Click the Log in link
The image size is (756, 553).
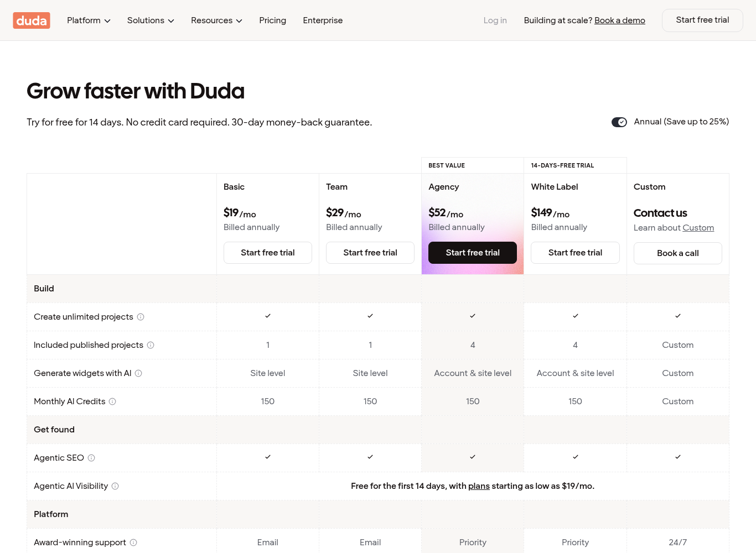point(495,20)
